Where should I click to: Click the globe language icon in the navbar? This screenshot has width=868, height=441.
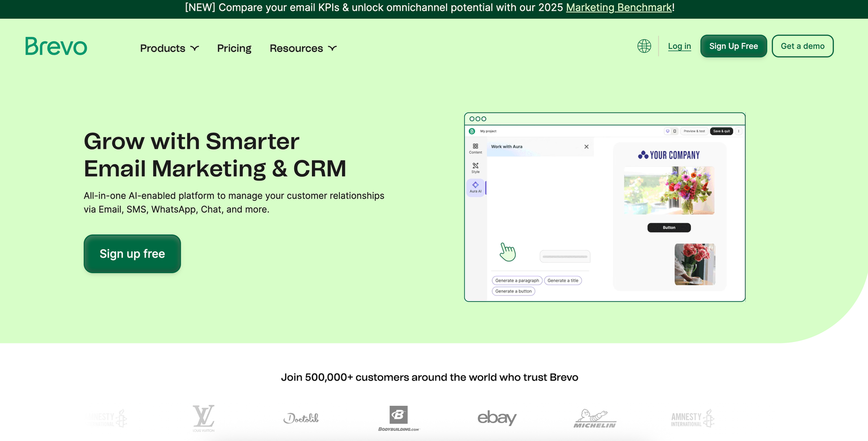coord(644,46)
